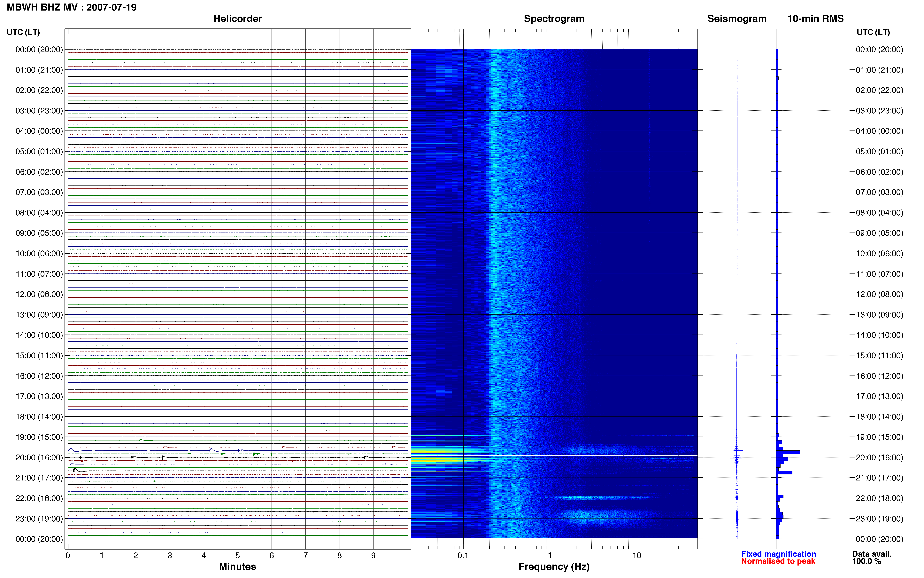Click the left '10:00 (06:00)' time label
This screenshot has width=924, height=578.
(x=39, y=253)
